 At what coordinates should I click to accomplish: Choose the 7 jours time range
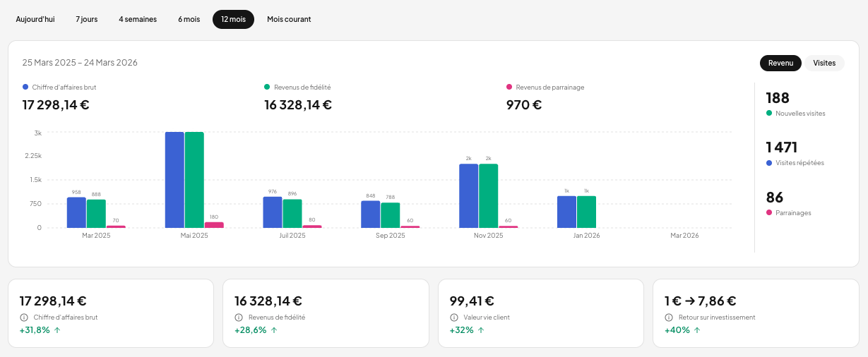[x=87, y=19]
